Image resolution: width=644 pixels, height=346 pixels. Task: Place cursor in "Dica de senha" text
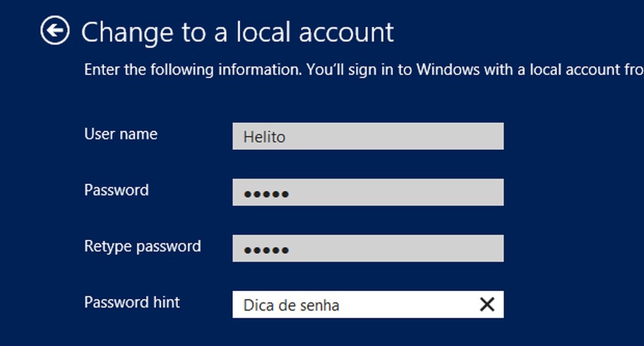click(291, 305)
